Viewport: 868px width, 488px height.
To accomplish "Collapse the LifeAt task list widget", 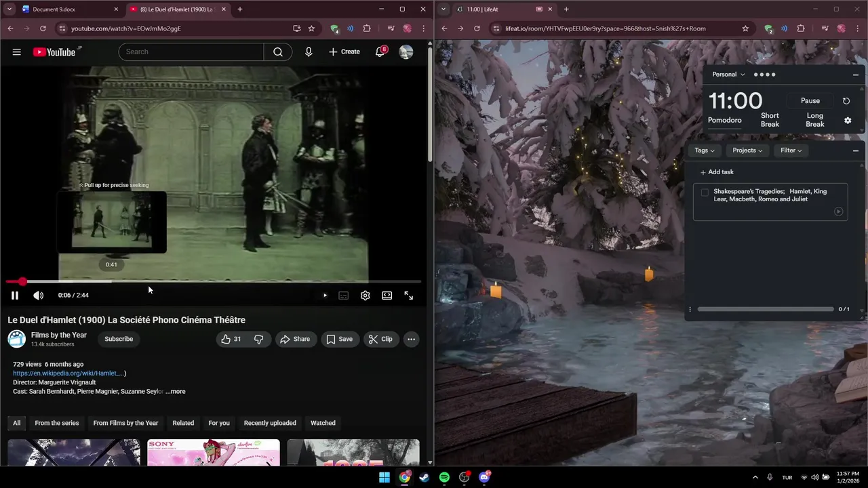I will point(856,150).
